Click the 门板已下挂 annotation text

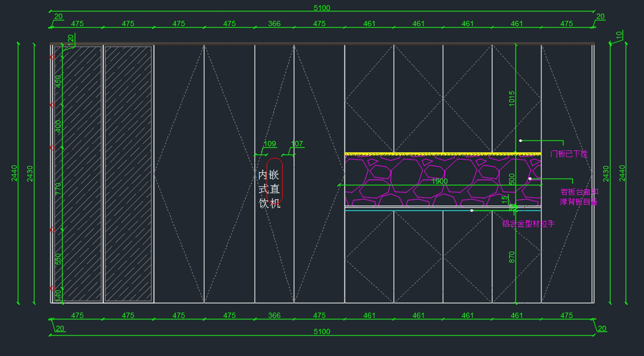[x=569, y=154]
